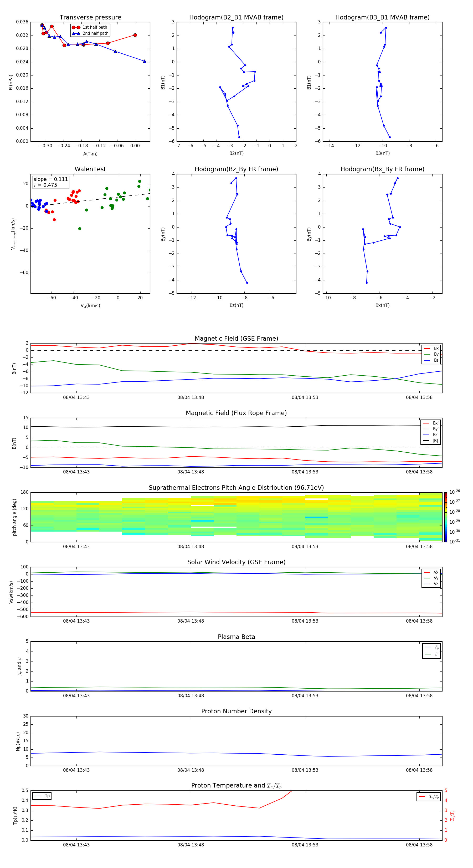Image resolution: width=473 pixels, height=868 pixels.
Task: Select the green β legend entry
Action: point(431,654)
